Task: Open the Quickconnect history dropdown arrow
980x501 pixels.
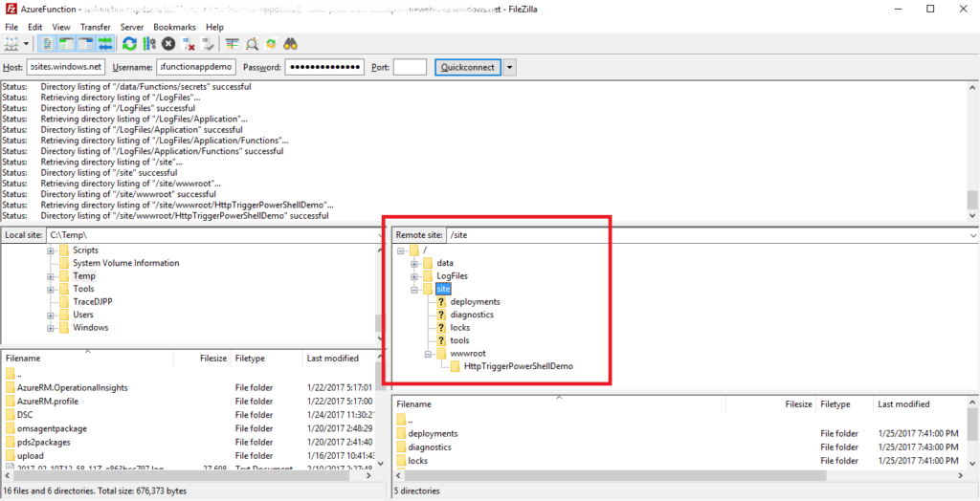Action: click(510, 67)
